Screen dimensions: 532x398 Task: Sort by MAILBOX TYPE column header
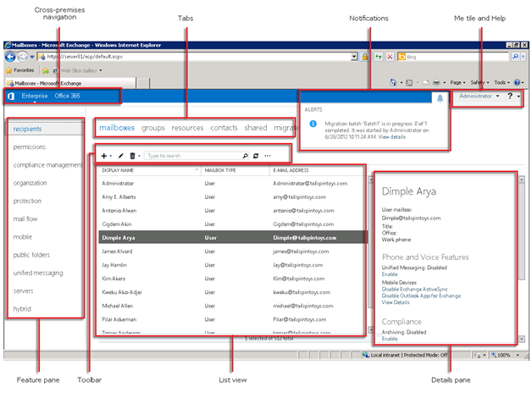235,170
